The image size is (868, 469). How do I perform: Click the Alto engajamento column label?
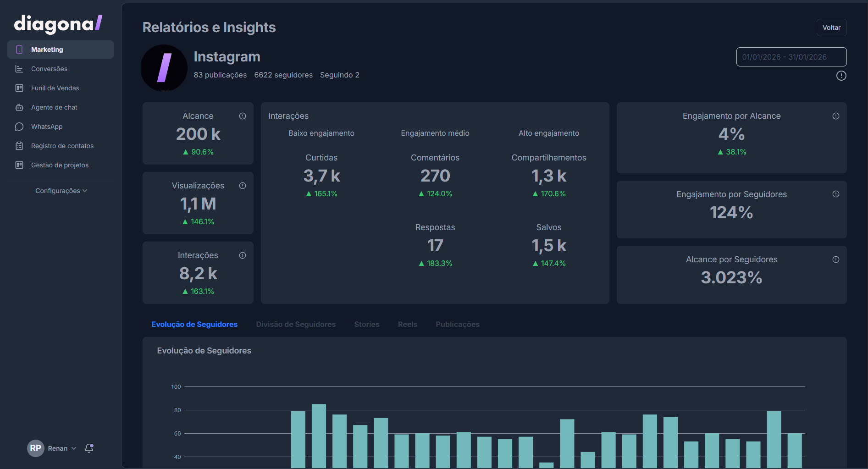coord(549,133)
